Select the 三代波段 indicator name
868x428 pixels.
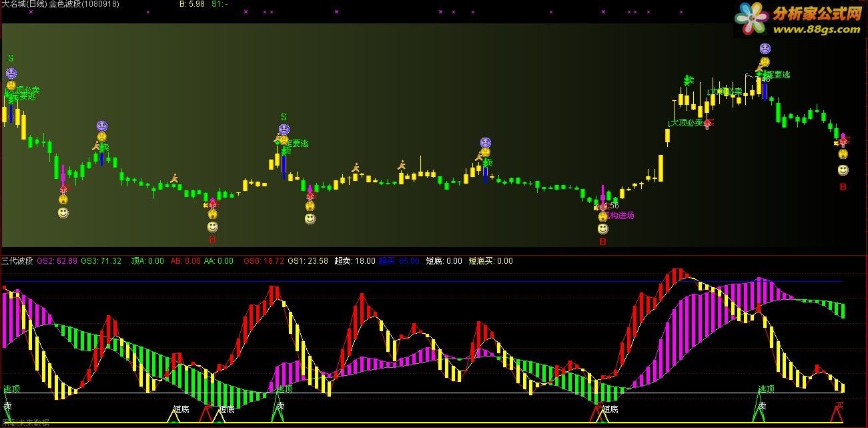[x=17, y=261]
